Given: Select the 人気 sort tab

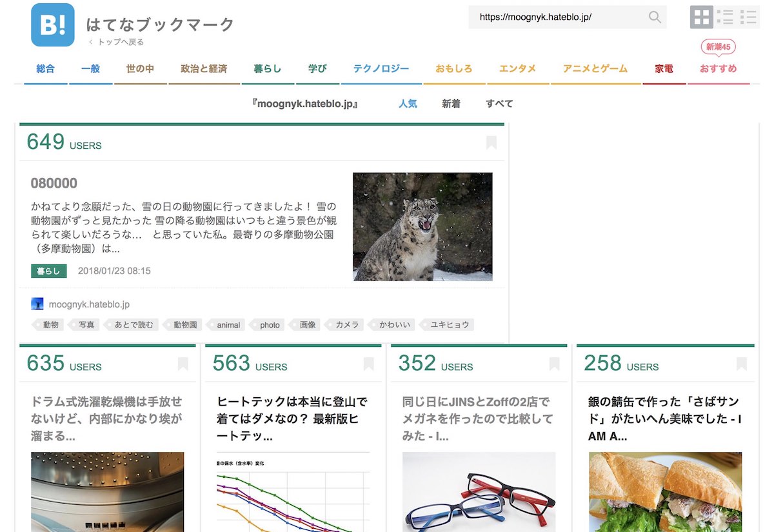Looking at the screenshot, I should point(408,103).
